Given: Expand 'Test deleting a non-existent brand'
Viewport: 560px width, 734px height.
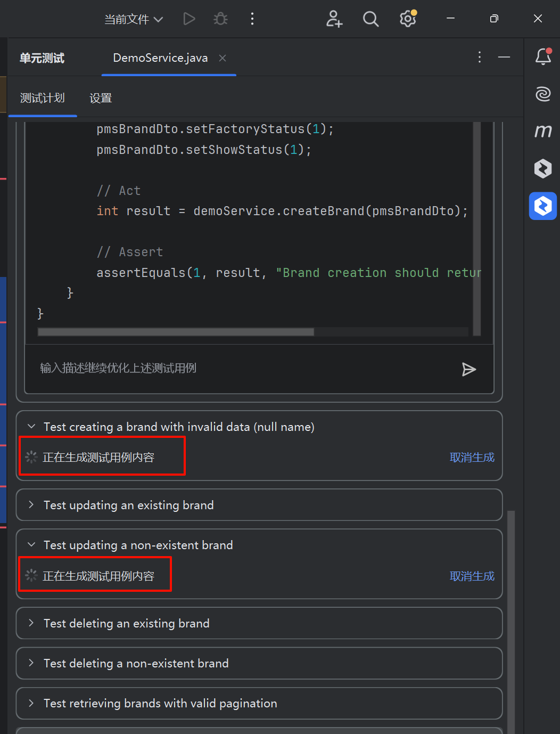Looking at the screenshot, I should tap(31, 663).
